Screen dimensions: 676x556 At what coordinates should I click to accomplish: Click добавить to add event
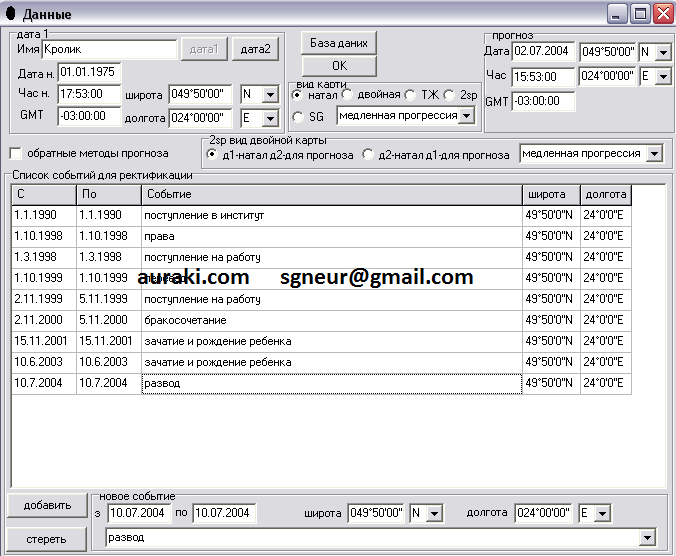47,505
